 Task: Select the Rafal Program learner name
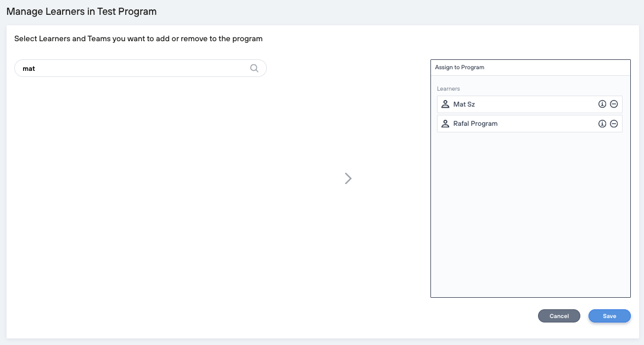475,124
